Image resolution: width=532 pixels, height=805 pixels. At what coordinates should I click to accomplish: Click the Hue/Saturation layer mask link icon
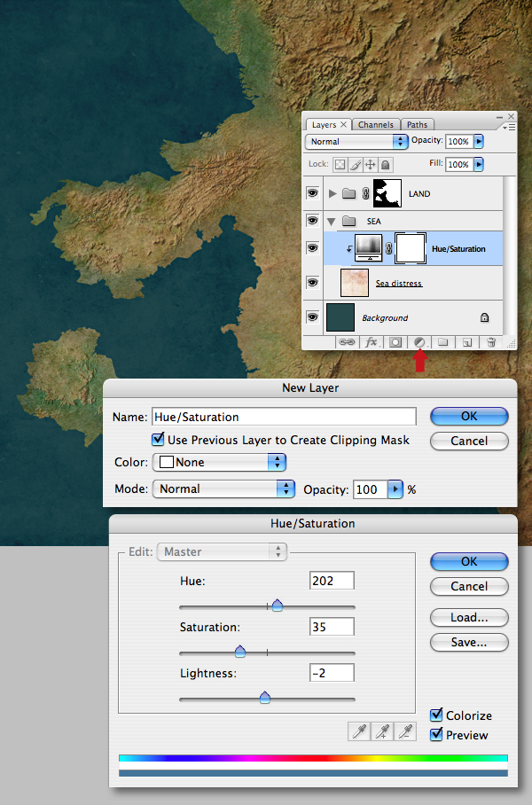click(388, 248)
